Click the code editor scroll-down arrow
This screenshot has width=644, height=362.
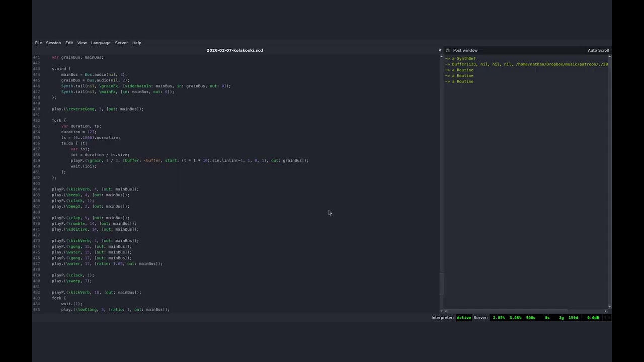(441, 311)
